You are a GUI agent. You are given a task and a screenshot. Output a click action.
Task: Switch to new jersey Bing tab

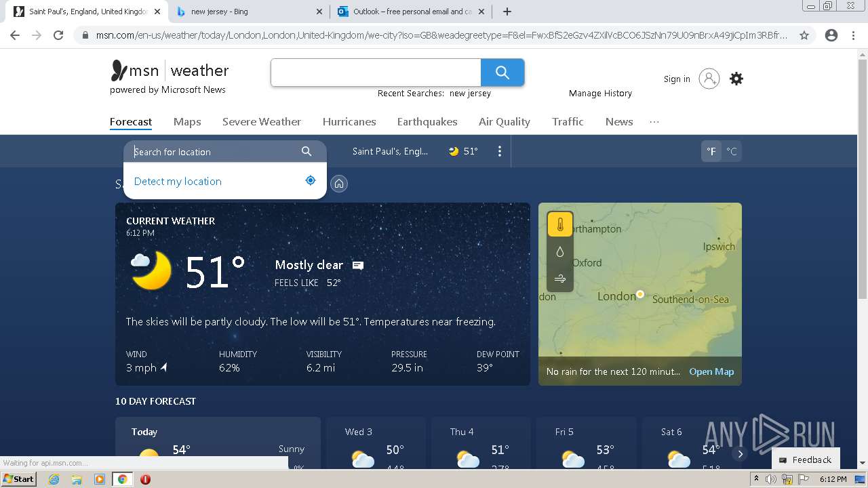pos(248,12)
